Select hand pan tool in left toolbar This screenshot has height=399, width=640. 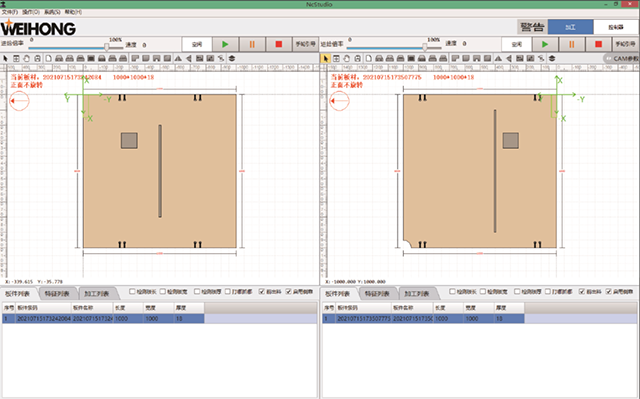(x=27, y=58)
